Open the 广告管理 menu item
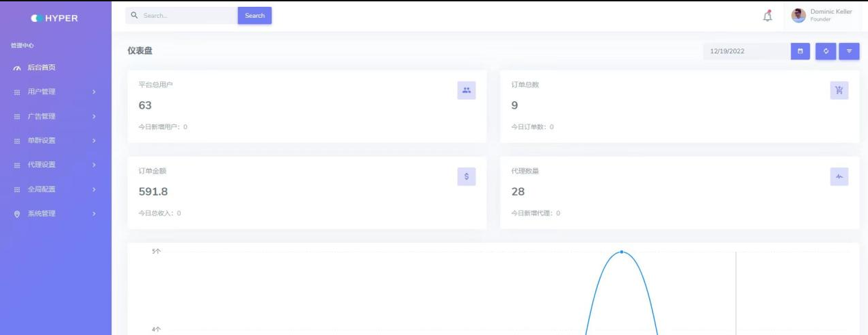The image size is (868, 335). tap(55, 117)
